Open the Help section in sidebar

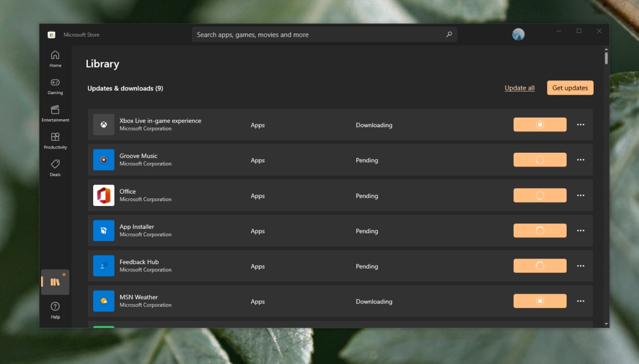coord(55,310)
